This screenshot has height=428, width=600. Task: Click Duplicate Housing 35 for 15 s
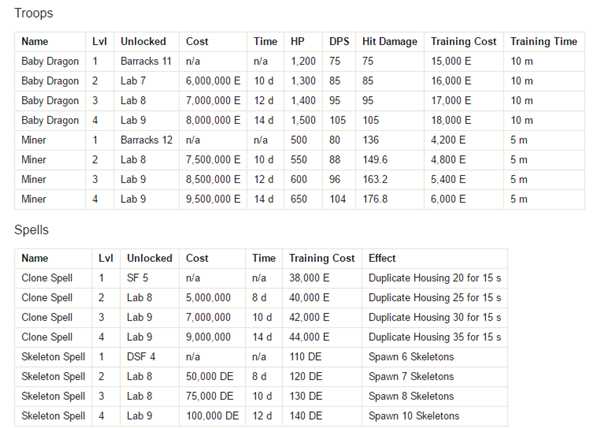click(435, 337)
